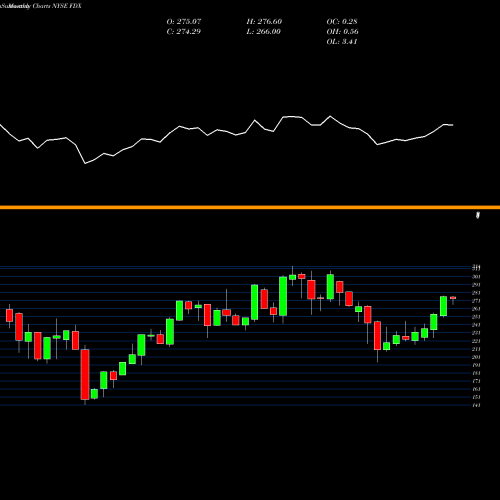Click the 161 price axis label
The image size is (500, 500).
[476, 389]
